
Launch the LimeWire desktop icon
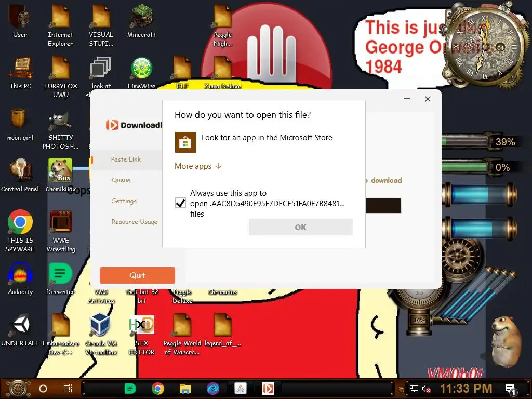tap(141, 73)
